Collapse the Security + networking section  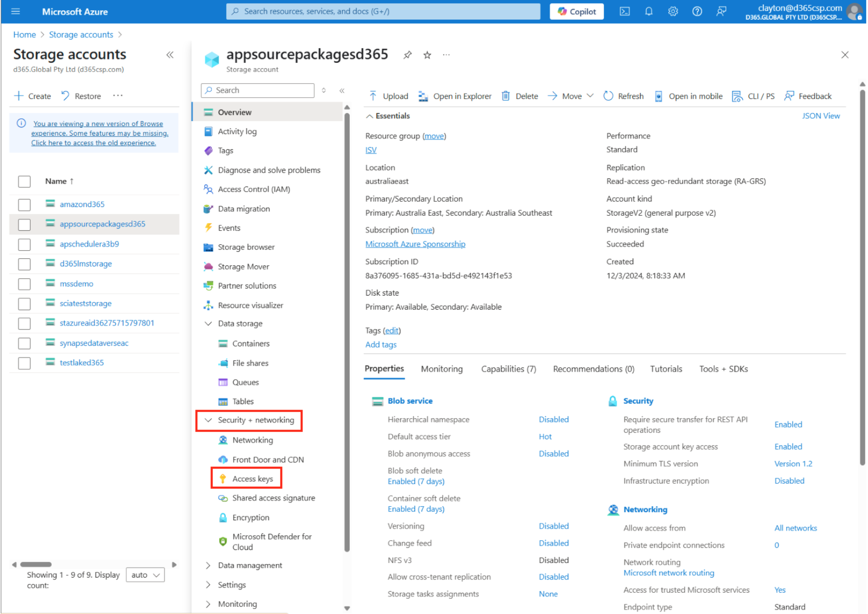[208, 420]
